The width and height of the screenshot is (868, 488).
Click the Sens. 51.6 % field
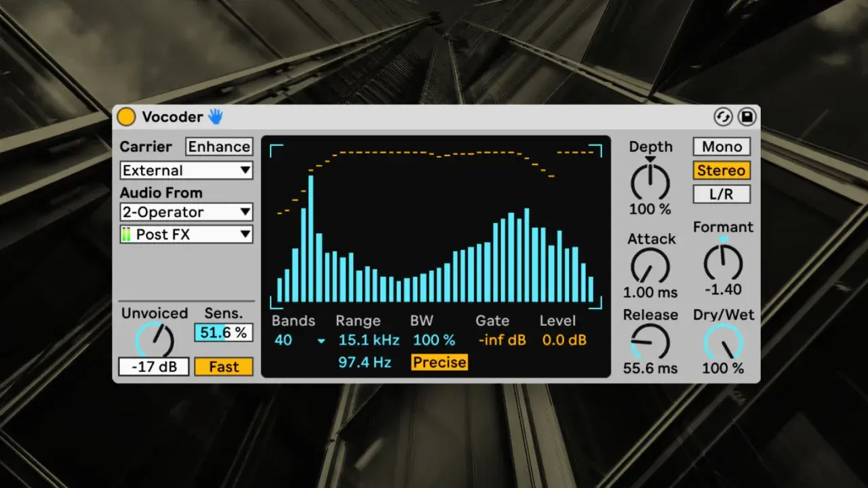pyautogui.click(x=224, y=333)
